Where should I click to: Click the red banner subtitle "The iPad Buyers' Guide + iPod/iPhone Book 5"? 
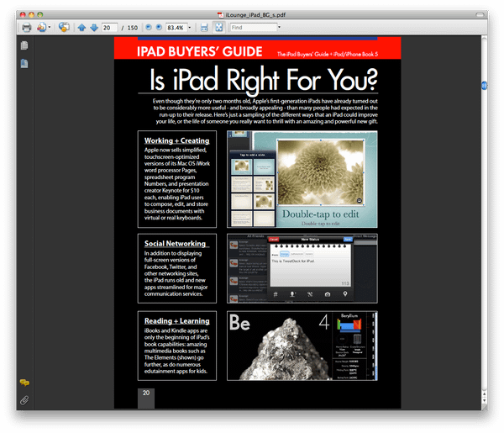[328, 54]
